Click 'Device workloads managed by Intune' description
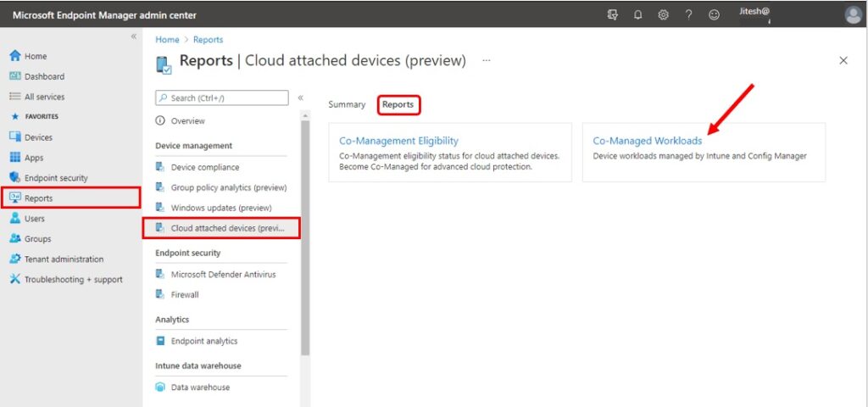The image size is (868, 407). tap(699, 156)
